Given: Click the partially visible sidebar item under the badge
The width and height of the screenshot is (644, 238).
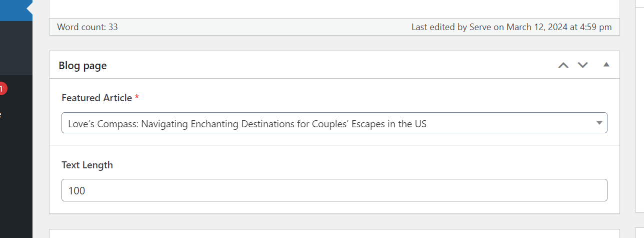Looking at the screenshot, I should pyautogui.click(x=1, y=115).
